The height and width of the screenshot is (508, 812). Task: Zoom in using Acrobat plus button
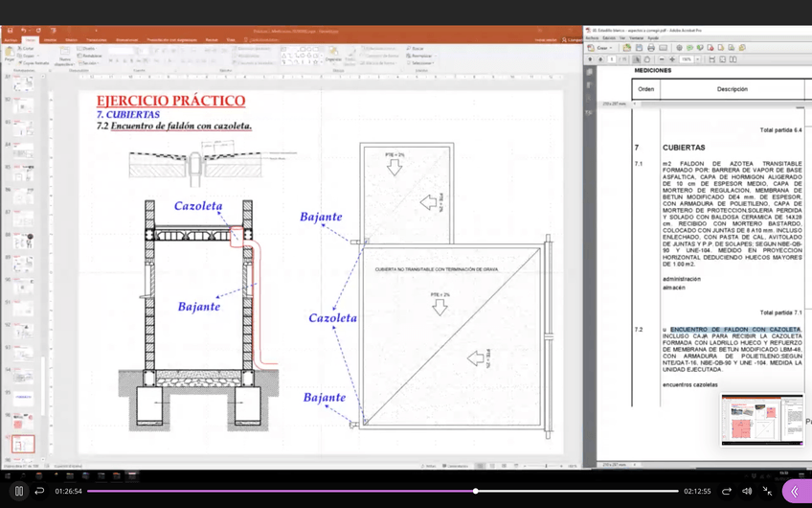[671, 59]
